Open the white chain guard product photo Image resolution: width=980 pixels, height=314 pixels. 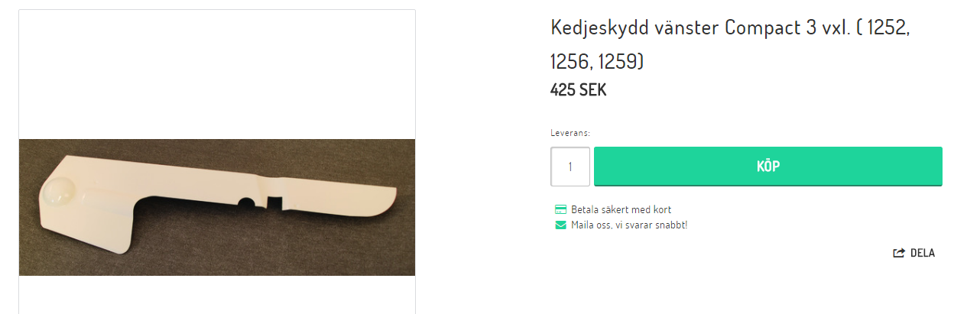pyautogui.click(x=217, y=207)
